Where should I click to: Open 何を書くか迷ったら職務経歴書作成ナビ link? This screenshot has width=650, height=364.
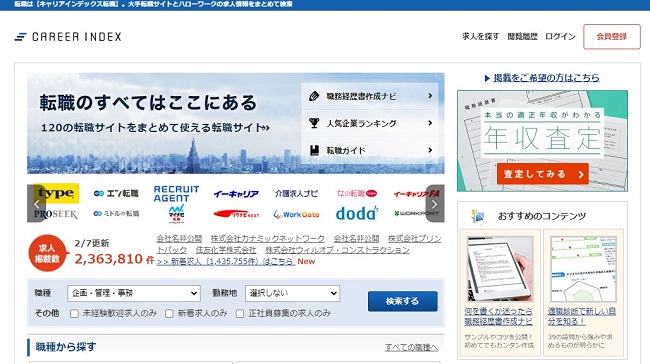pyautogui.click(x=498, y=316)
